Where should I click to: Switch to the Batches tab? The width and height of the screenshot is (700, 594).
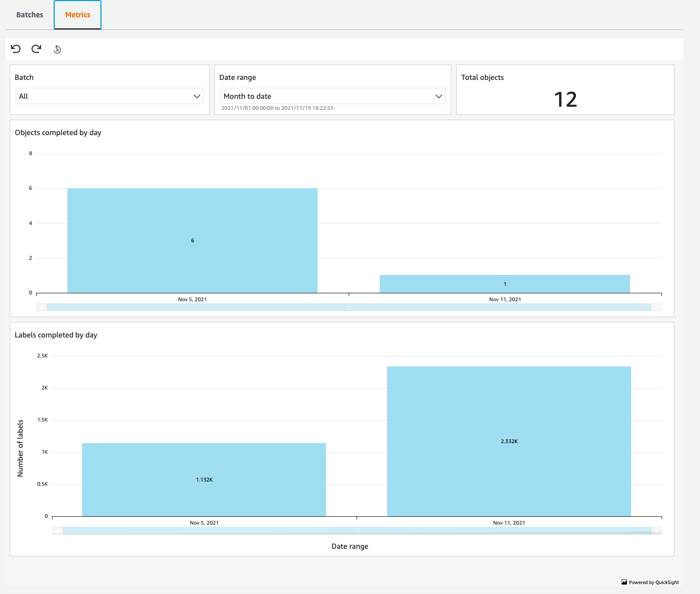(x=29, y=15)
